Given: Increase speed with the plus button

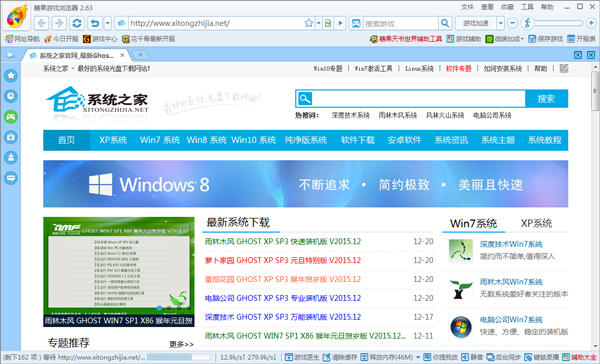Looking at the screenshot, I should 590,23.
